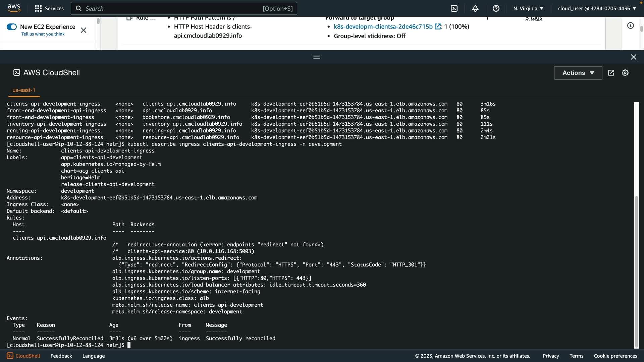
Task: Select the us-east-1 terminal tab
Action: [x=24, y=90]
